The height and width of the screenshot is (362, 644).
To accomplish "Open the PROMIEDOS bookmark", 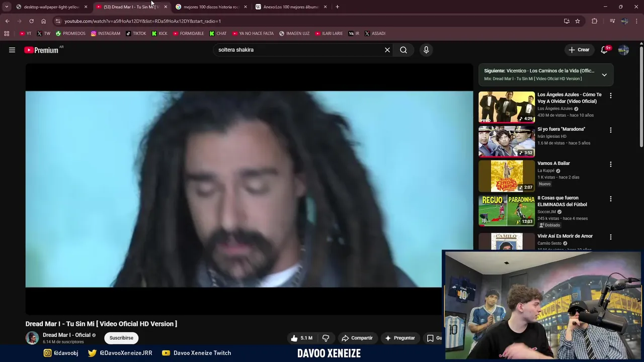I will pos(70,34).
